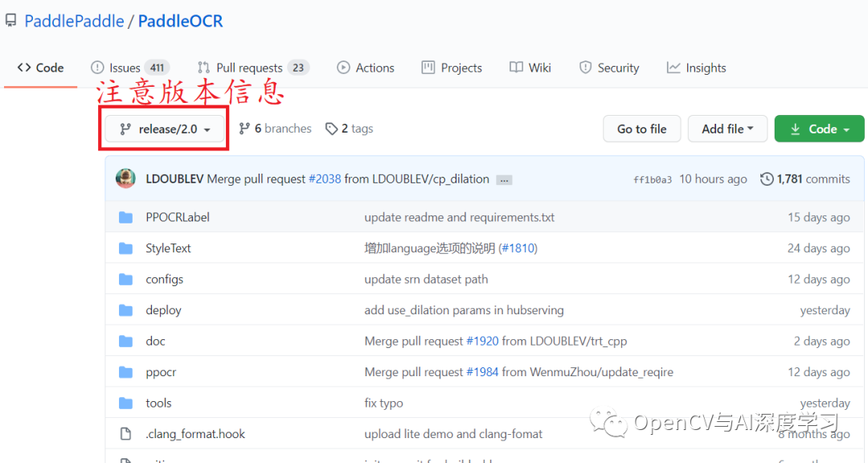Switch to the Code tab
The width and height of the screenshot is (868, 463).
[x=40, y=68]
